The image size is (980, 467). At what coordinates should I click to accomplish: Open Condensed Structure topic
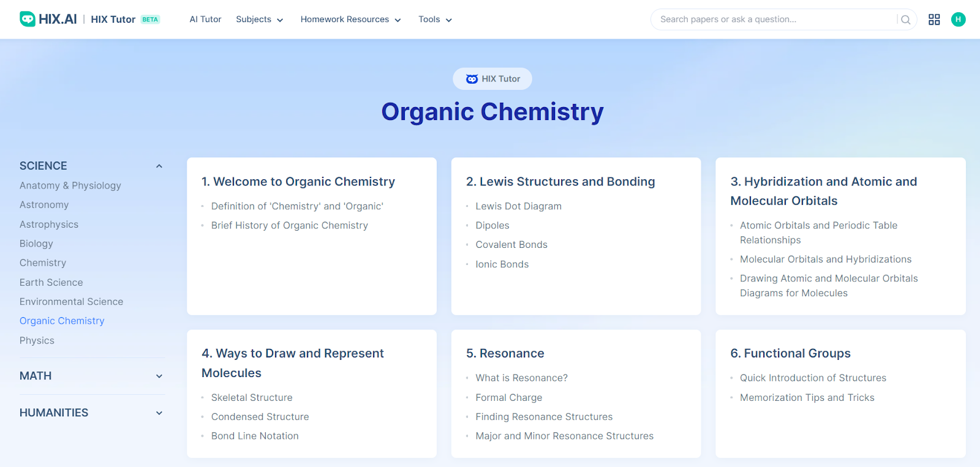click(x=260, y=417)
